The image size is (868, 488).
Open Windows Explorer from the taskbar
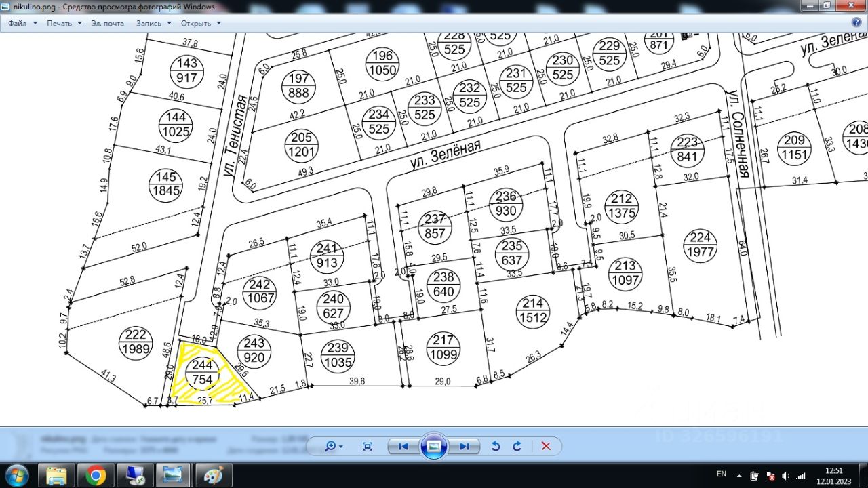(x=57, y=476)
